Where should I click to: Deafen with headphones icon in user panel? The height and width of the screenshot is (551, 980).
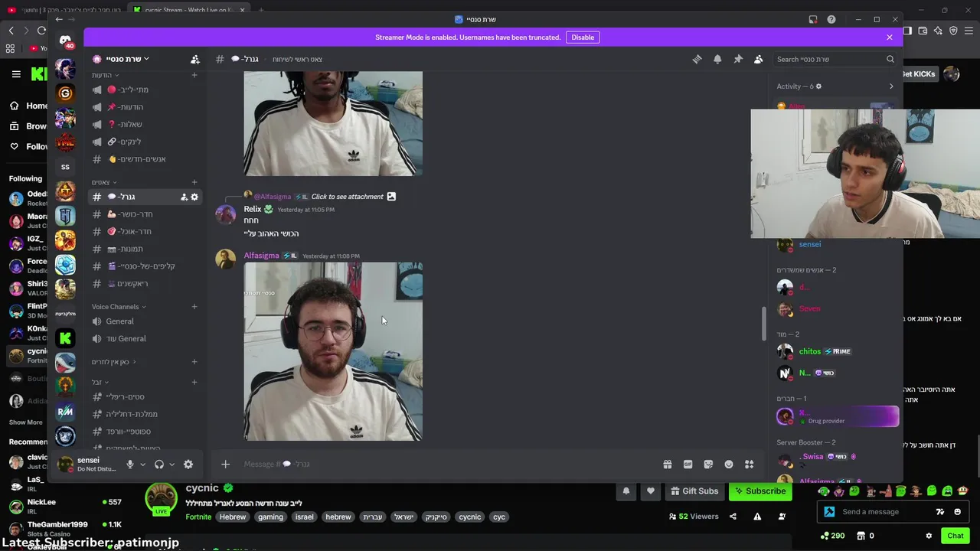pos(159,465)
